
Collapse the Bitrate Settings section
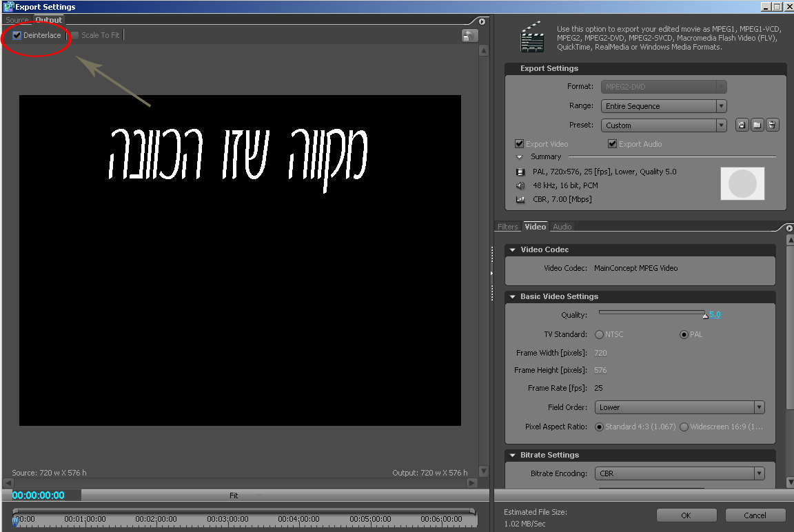coord(513,455)
